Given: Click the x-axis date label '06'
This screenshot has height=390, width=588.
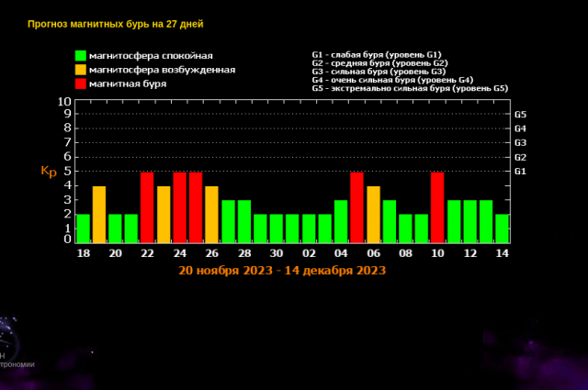Looking at the screenshot, I should click(x=374, y=253).
